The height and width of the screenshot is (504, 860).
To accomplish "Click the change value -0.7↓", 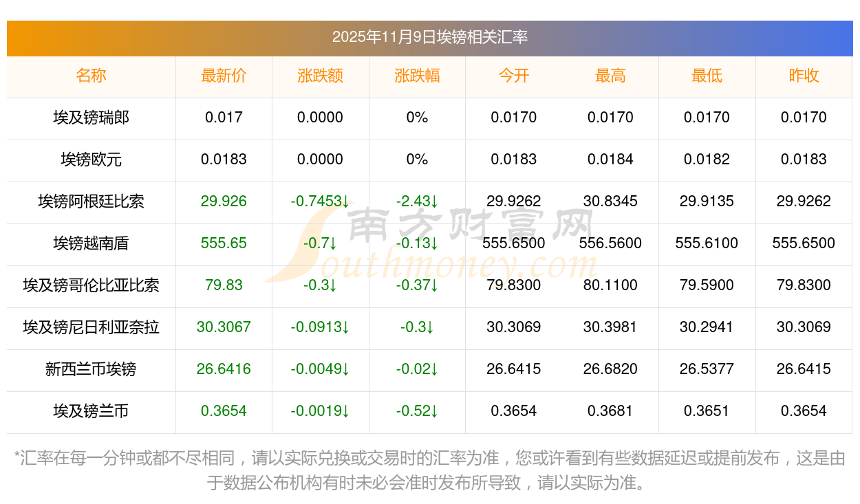I will (321, 243).
